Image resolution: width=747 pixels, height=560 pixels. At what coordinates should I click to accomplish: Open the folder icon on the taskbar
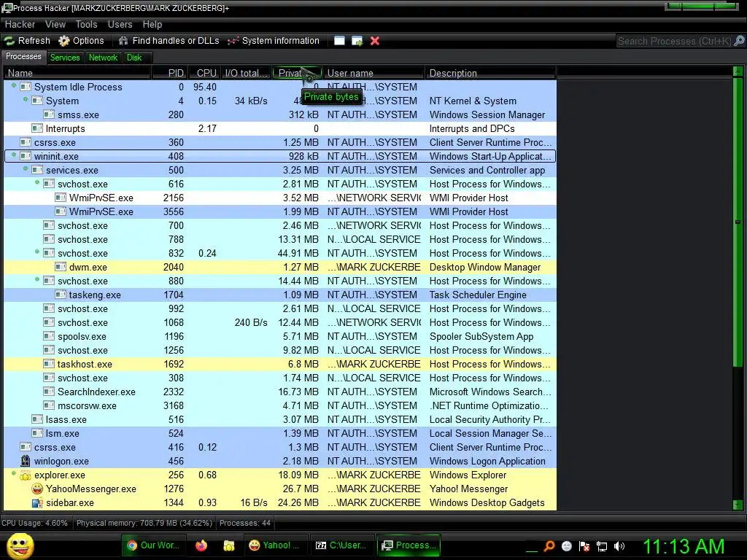pyautogui.click(x=229, y=545)
